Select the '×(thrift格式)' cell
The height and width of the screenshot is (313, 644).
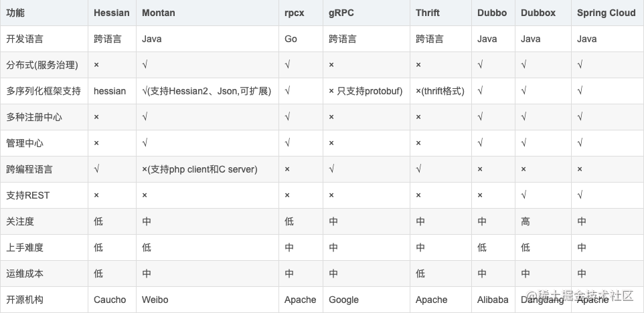tap(440, 91)
